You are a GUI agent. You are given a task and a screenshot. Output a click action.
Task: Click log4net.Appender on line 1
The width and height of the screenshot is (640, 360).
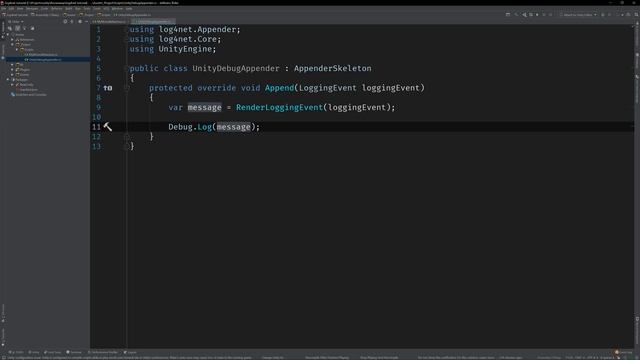pos(198,29)
